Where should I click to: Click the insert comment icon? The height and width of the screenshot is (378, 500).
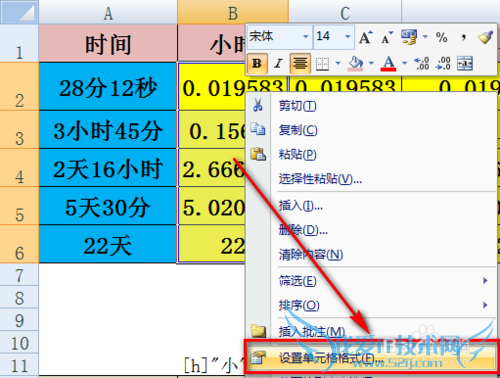tap(258, 331)
